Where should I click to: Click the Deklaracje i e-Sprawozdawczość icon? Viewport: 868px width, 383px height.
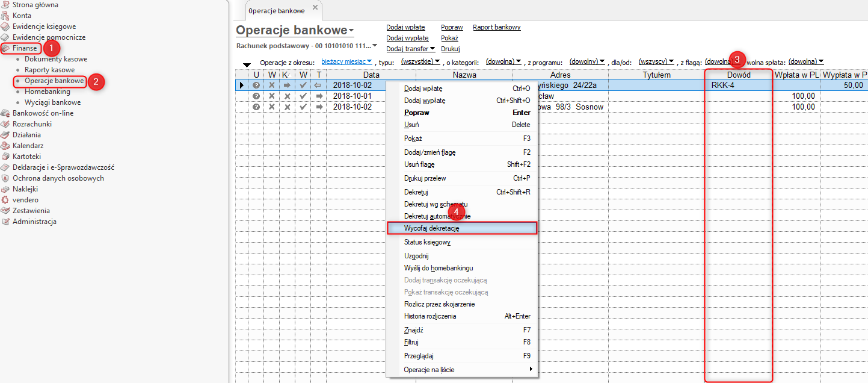[x=5, y=167]
